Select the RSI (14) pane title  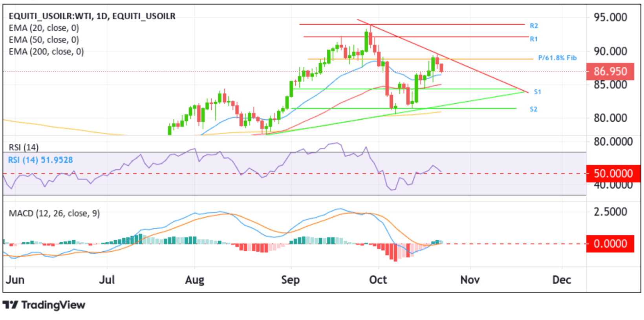tap(24, 147)
